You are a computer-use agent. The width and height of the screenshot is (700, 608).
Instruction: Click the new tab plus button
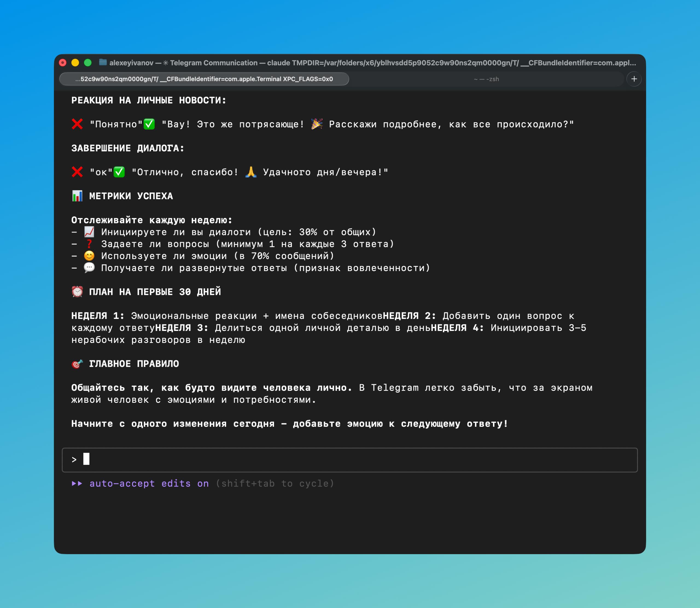tap(634, 79)
